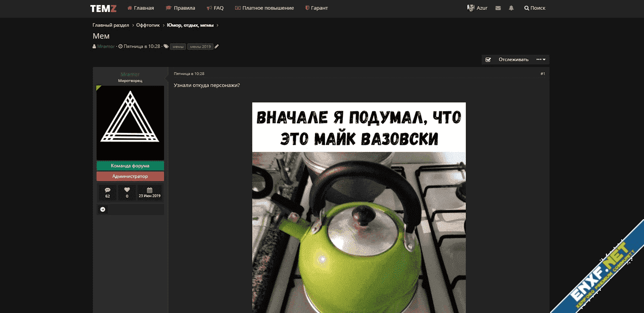Click the TEMZ logo
Screen dimensions: 644x313
tap(103, 8)
